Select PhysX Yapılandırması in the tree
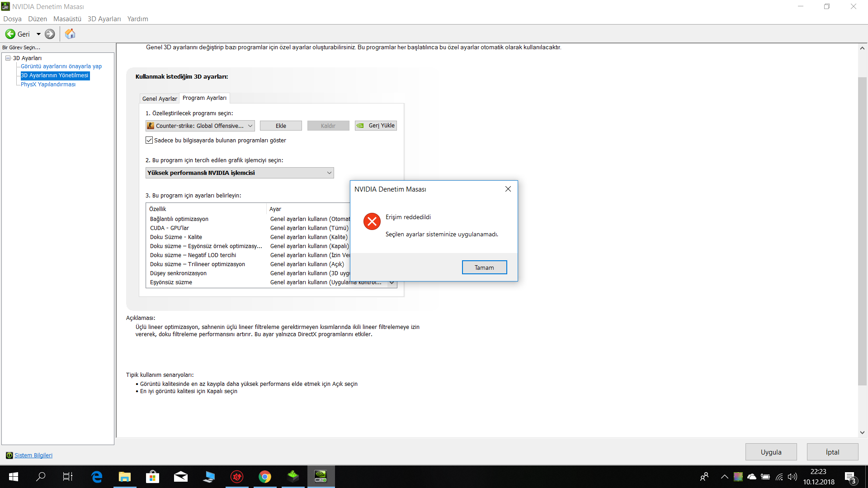 click(x=48, y=84)
